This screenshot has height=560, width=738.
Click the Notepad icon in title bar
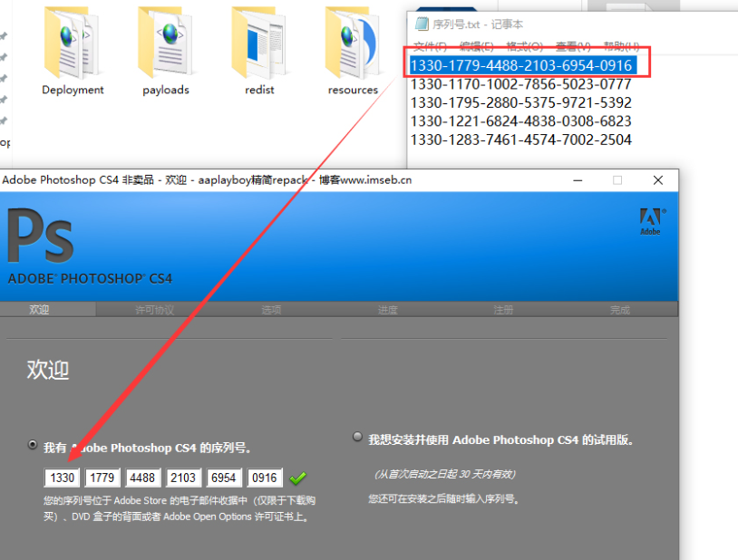click(x=422, y=24)
